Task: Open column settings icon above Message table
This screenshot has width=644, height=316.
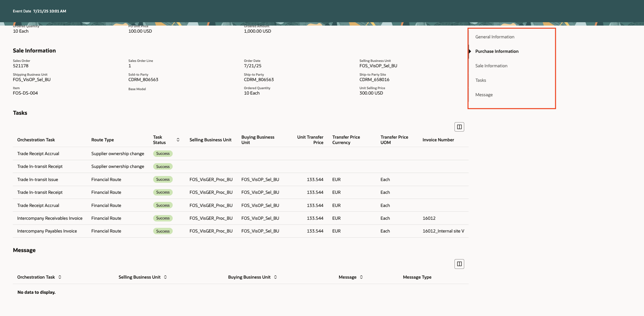Action: coord(459,264)
